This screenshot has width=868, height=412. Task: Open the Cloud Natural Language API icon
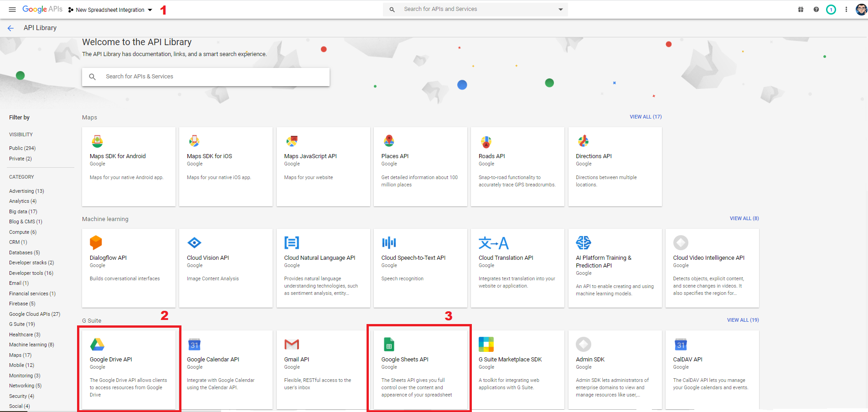click(292, 242)
